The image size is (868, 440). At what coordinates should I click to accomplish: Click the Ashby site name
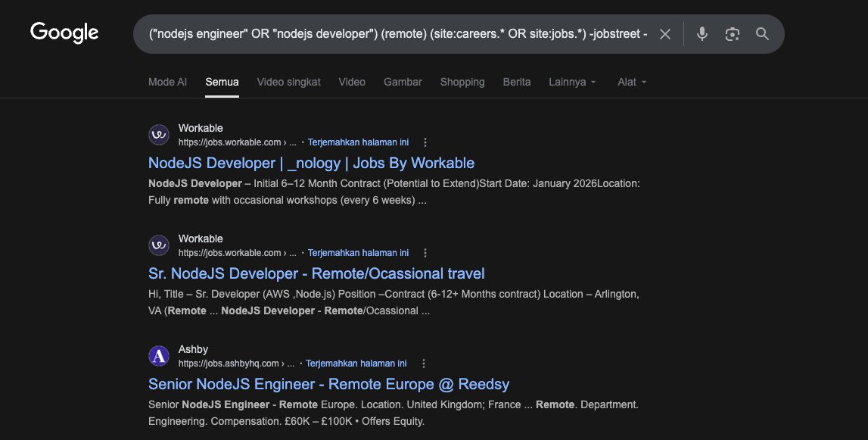coord(193,350)
